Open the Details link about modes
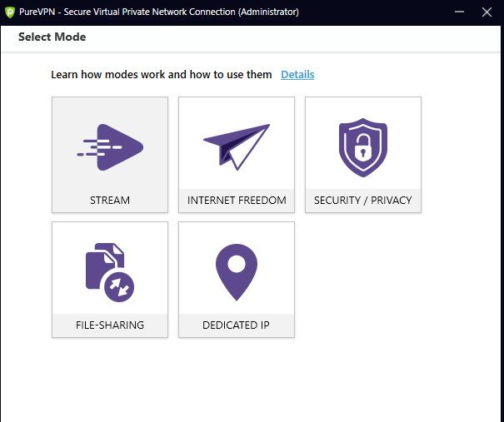 297,75
